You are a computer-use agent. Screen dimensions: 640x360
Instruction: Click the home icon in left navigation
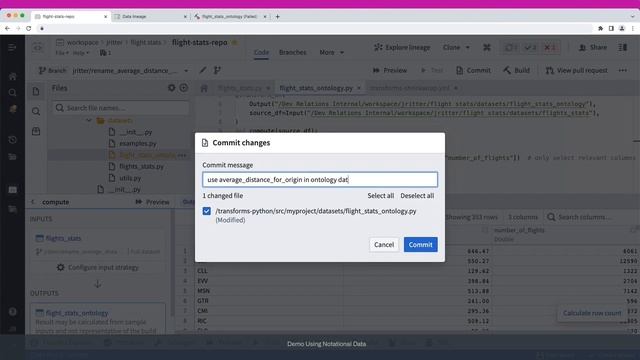click(13, 76)
